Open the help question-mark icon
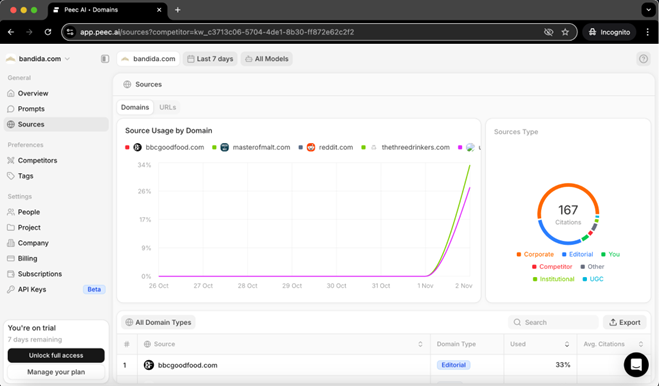Image resolution: width=659 pixels, height=386 pixels. (643, 59)
